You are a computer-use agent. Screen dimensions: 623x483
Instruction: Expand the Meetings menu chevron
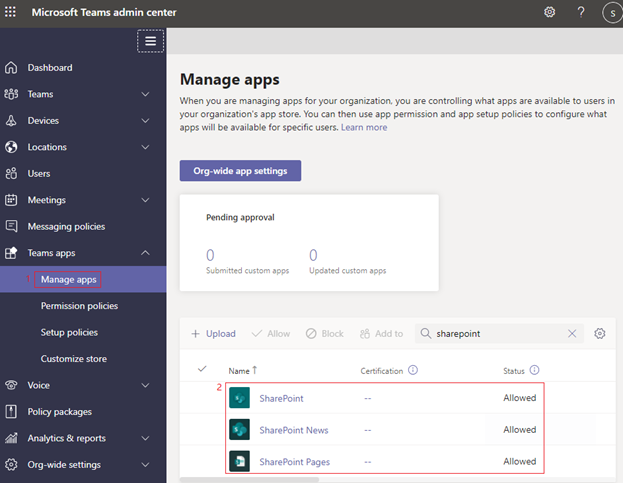click(145, 200)
